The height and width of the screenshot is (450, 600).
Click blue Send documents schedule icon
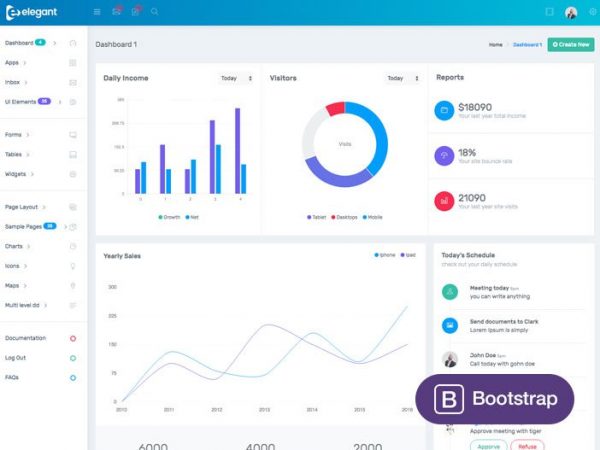click(x=450, y=326)
